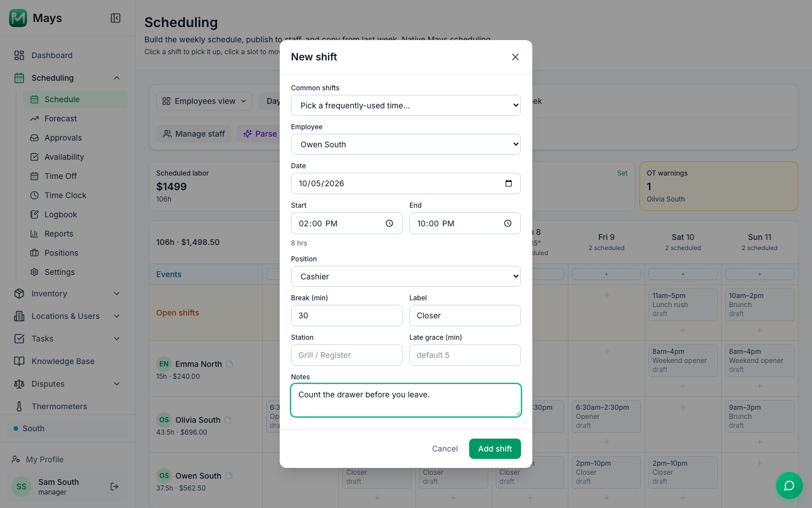Open the date picker calendar icon
Viewport: 812px width, 508px height.
509,183
